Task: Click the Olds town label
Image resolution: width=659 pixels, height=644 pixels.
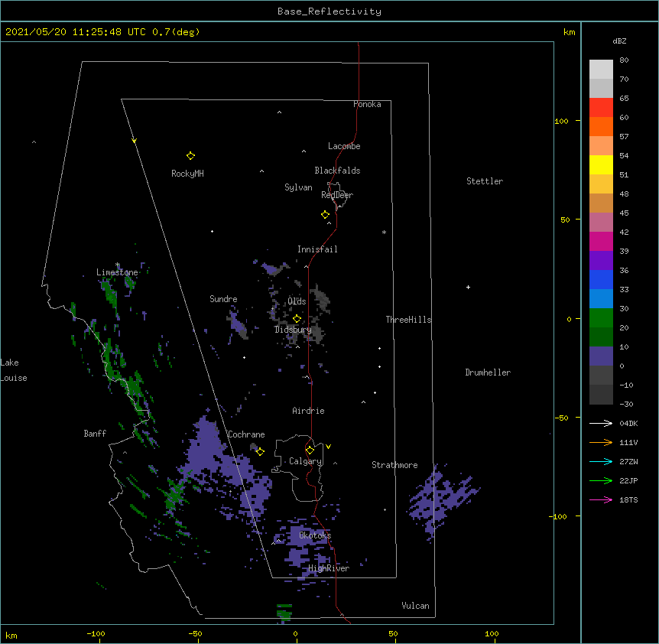Action: (297, 301)
